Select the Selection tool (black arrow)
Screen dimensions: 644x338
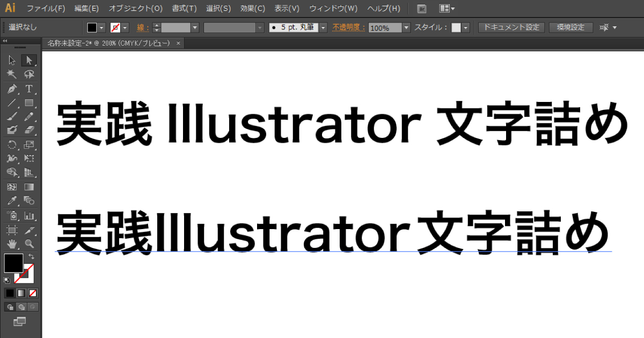[12, 60]
